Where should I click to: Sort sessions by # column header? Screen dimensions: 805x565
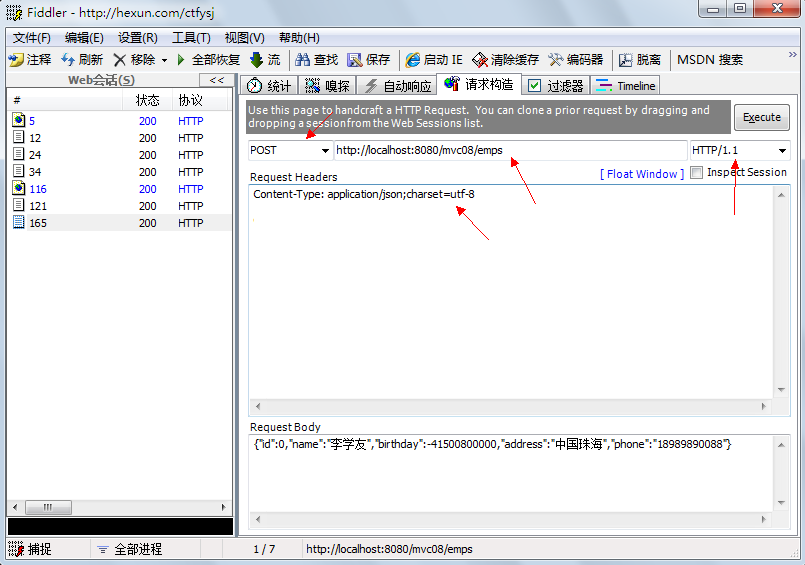point(65,100)
